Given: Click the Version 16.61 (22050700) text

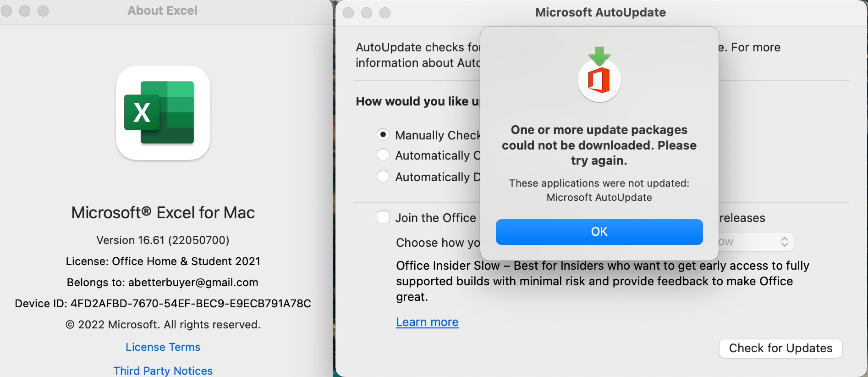Looking at the screenshot, I should 163,240.
